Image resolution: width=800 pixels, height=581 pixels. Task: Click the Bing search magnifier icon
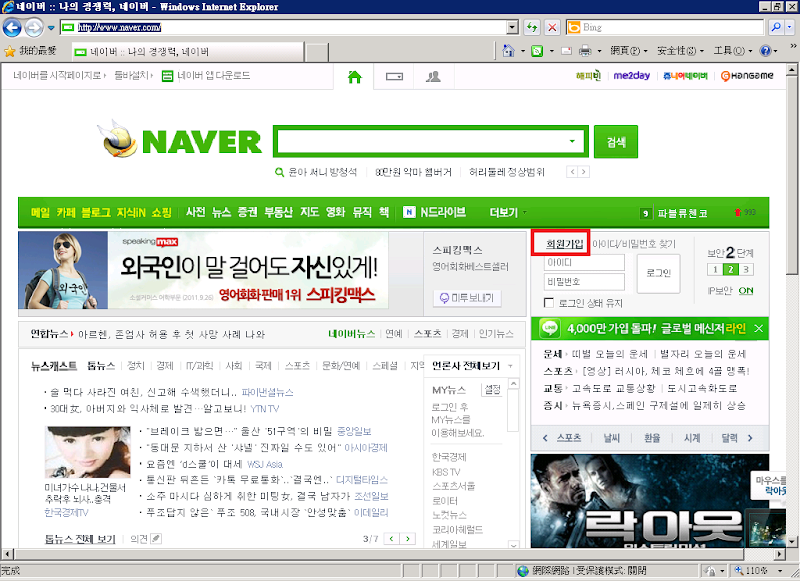(776, 27)
